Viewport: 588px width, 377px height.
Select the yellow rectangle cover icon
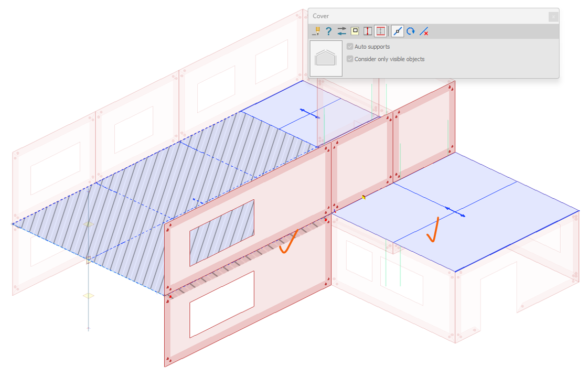pos(355,31)
